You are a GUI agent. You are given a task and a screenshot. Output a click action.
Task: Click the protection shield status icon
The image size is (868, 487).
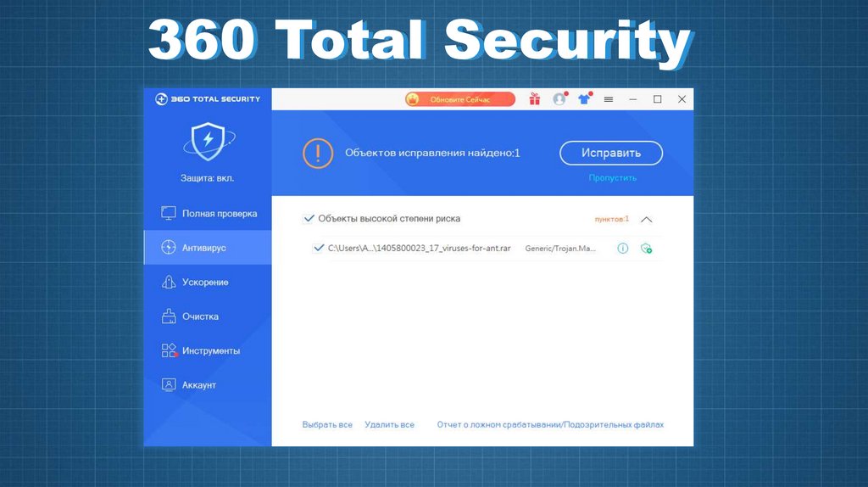(209, 142)
